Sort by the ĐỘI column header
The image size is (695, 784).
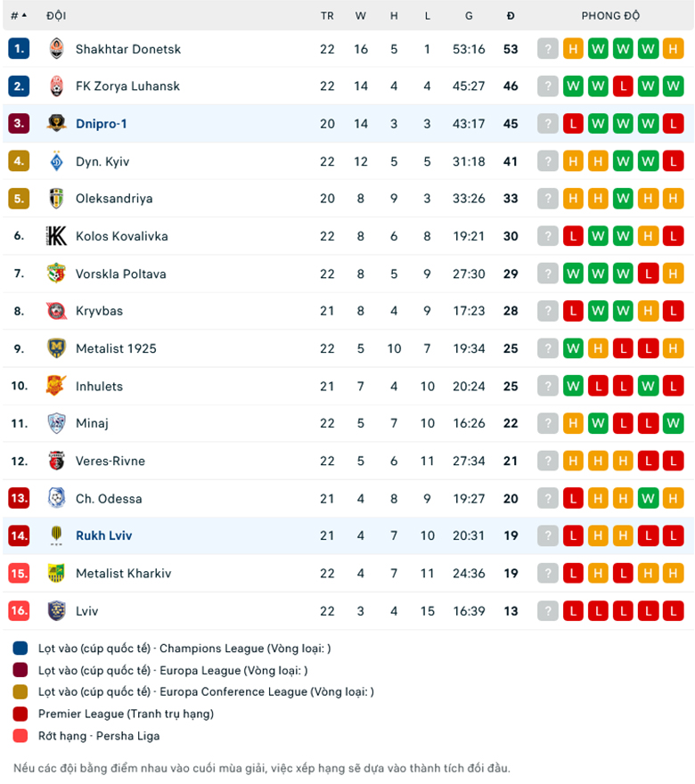click(x=54, y=15)
